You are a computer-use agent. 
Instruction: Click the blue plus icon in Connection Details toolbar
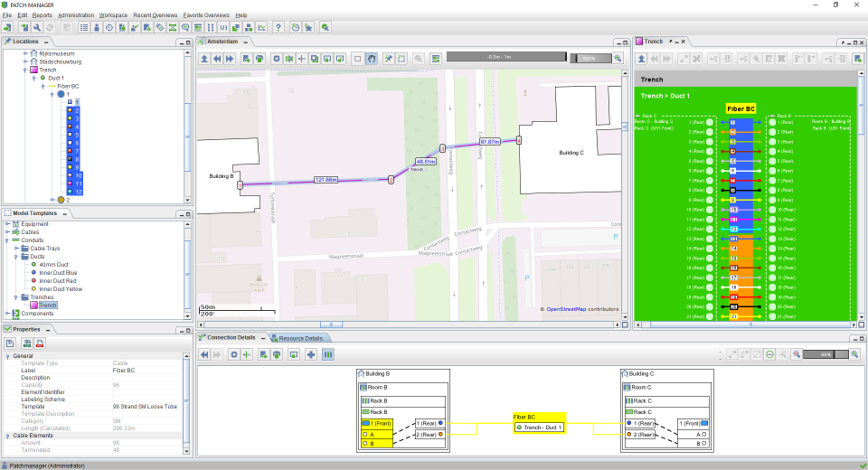311,354
